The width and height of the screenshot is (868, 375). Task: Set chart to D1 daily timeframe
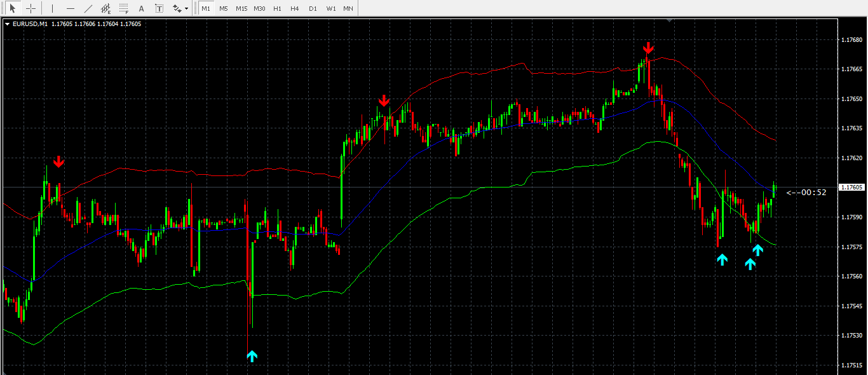[x=313, y=9]
